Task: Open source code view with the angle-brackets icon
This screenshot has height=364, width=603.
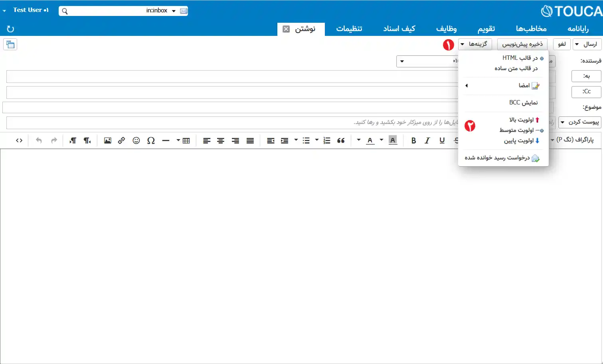Action: pos(19,140)
